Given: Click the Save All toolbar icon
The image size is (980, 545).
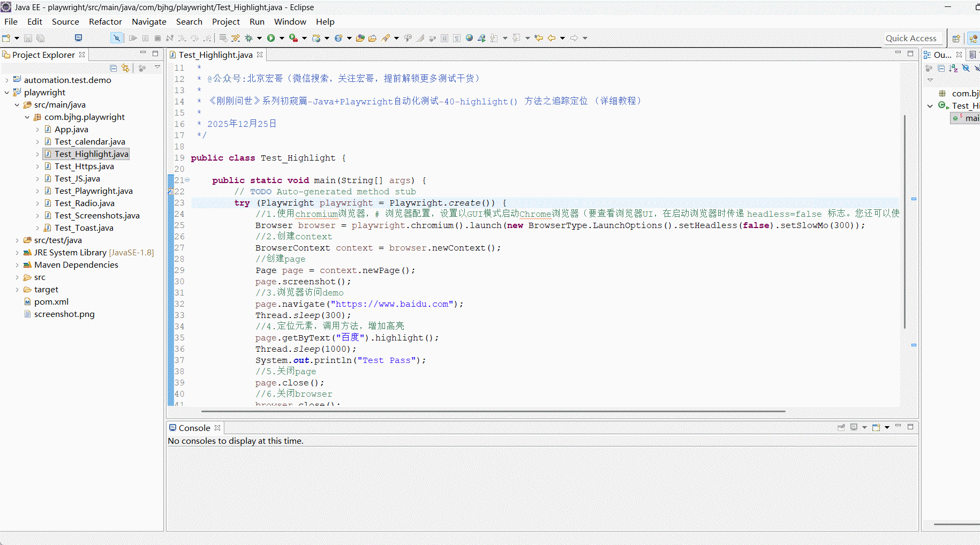Looking at the screenshot, I should (x=40, y=38).
